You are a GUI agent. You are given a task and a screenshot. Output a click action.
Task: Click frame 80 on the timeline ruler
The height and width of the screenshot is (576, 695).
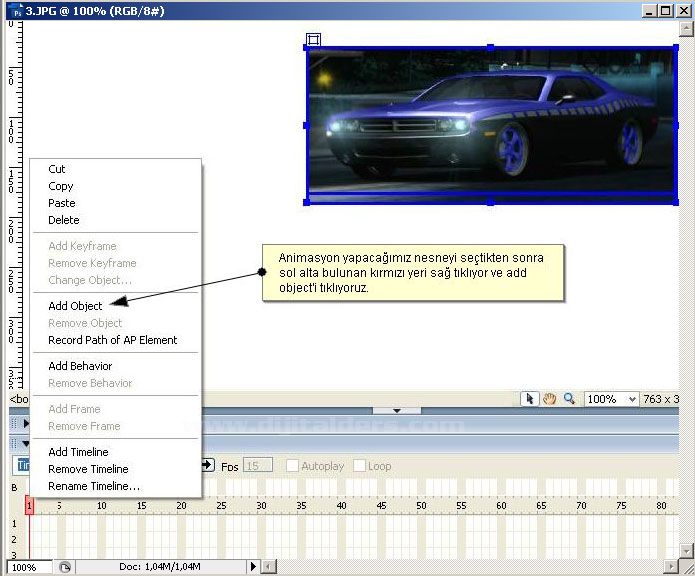pyautogui.click(x=661, y=506)
